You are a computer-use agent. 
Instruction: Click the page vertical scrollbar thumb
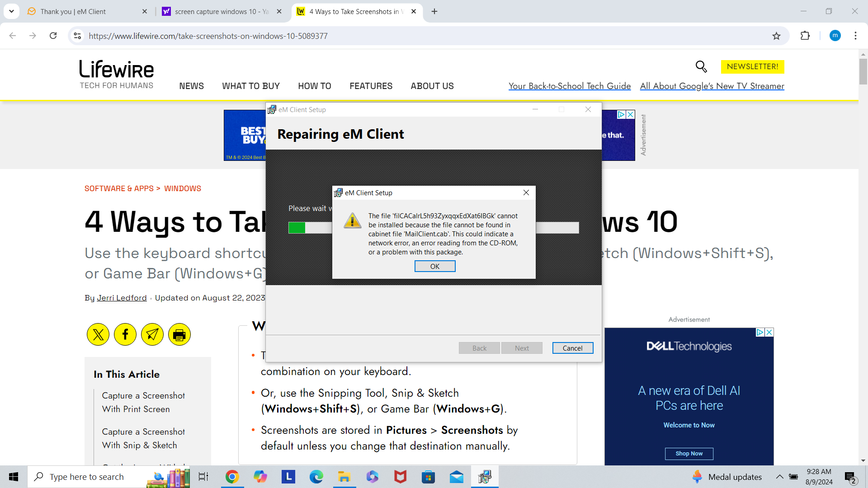tap(863, 71)
